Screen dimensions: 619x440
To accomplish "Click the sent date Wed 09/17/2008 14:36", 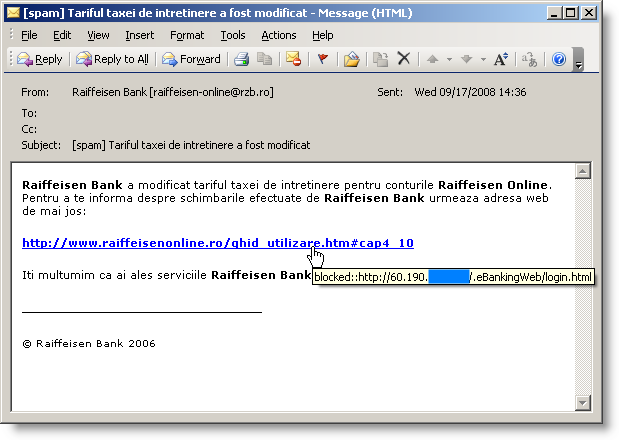I will 470,92.
